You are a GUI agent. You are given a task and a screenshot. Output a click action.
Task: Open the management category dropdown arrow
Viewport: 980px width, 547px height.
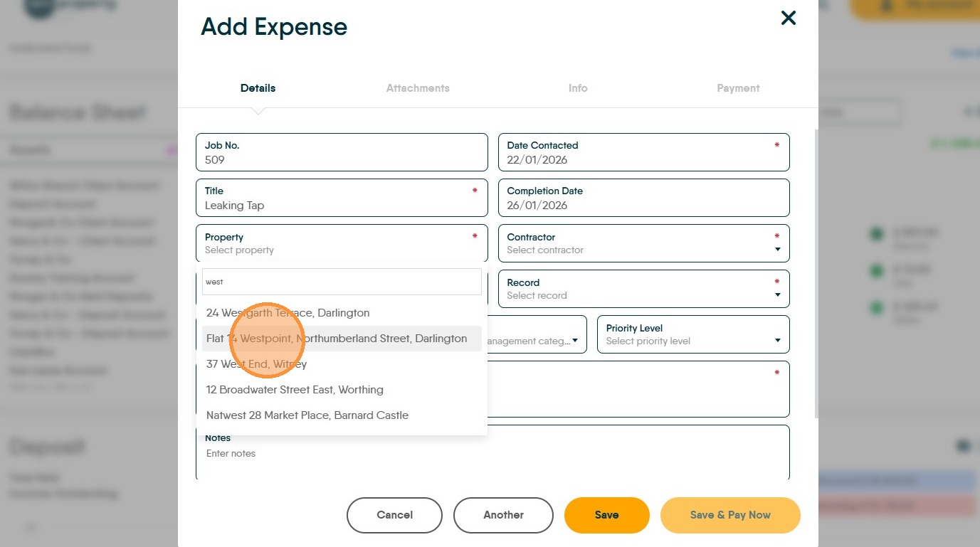point(575,341)
